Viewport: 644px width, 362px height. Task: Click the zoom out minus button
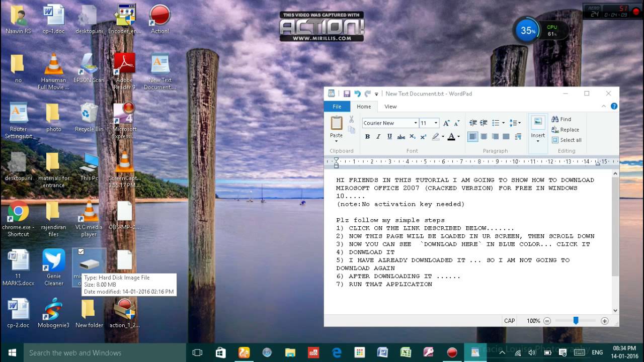(x=547, y=321)
